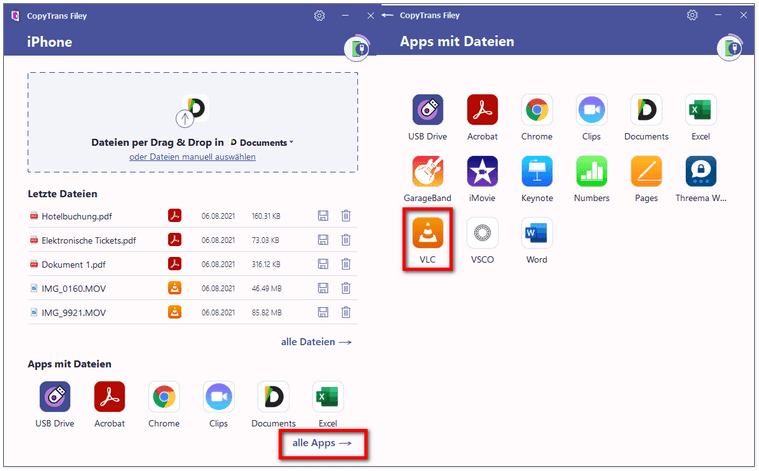The height and width of the screenshot is (471, 759).
Task: Open Documents target app dropdown
Action: [262, 143]
